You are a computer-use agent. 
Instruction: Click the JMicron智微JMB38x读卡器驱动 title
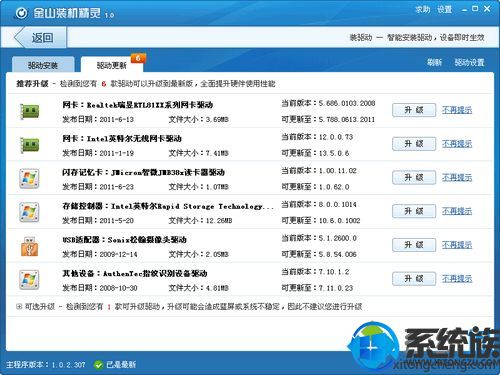pos(143,172)
